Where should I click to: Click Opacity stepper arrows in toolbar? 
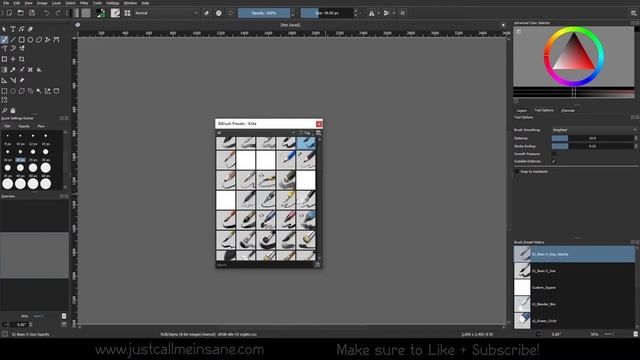[292, 13]
